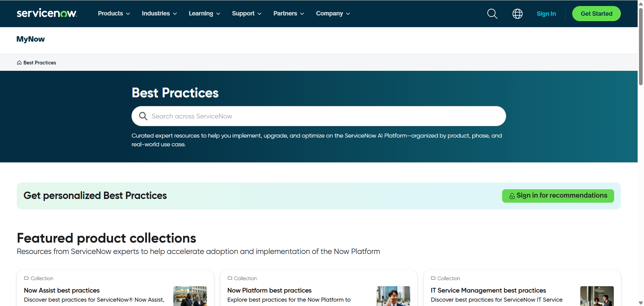Viewport: 644px width, 306px height.
Task: Click the scrollbar down arrow
Action: click(641, 302)
